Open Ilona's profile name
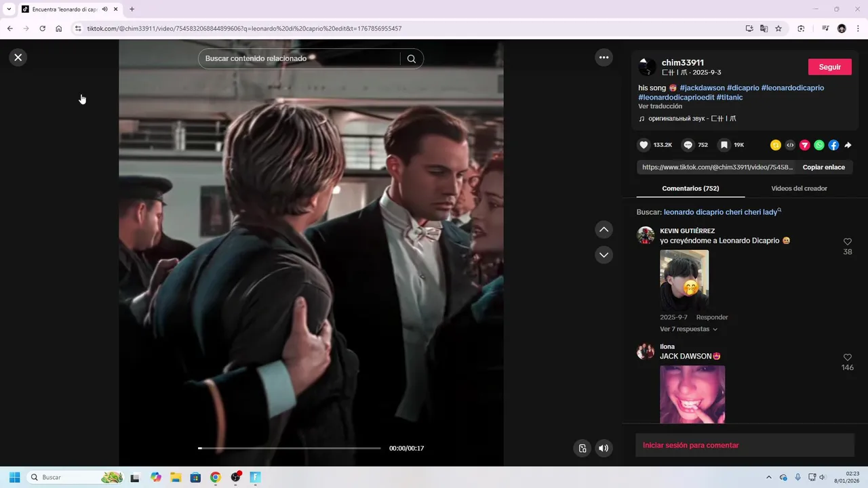868x488 pixels. 667,347
